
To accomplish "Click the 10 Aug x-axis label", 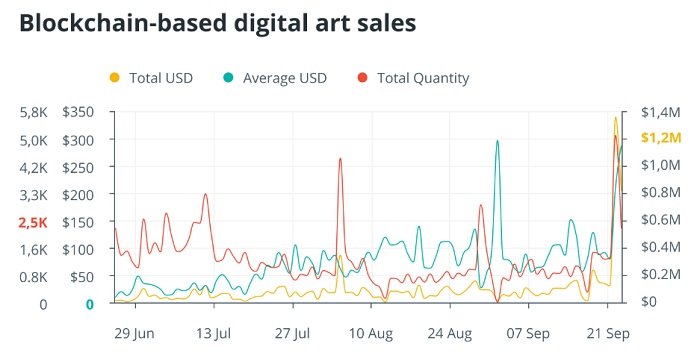I will (x=371, y=334).
